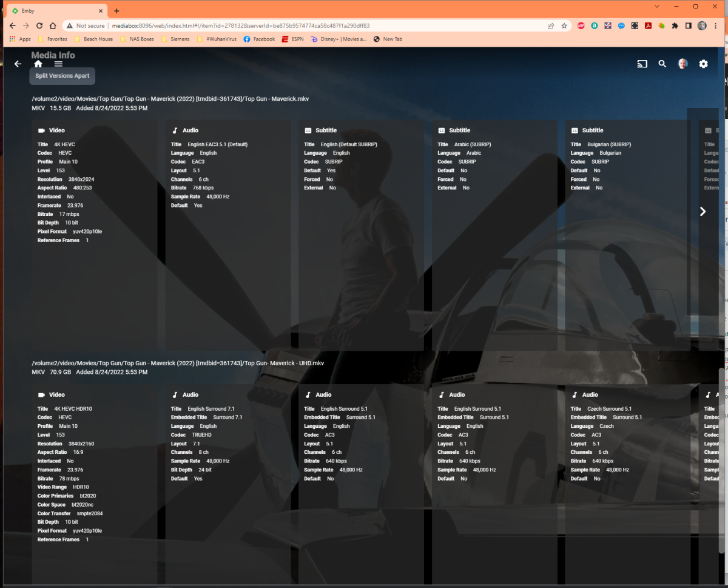Click the AdBlock extension icon
The width and height of the screenshot is (728, 588).
point(581,25)
